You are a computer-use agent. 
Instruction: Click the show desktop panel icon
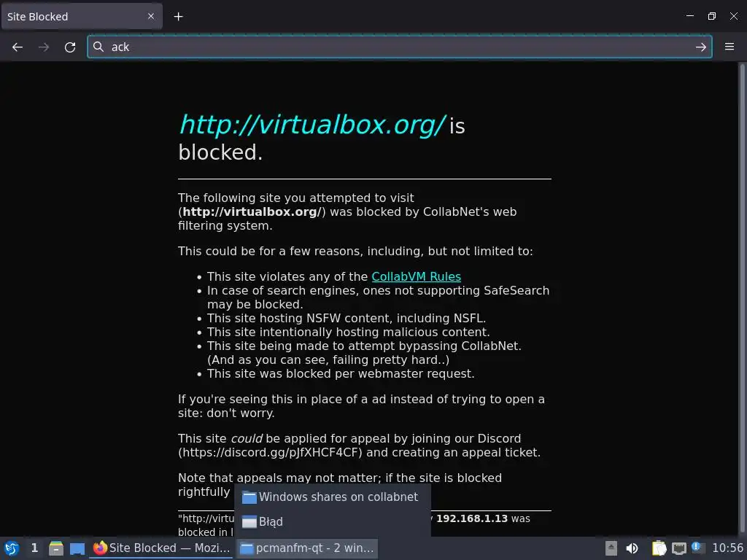click(x=77, y=548)
